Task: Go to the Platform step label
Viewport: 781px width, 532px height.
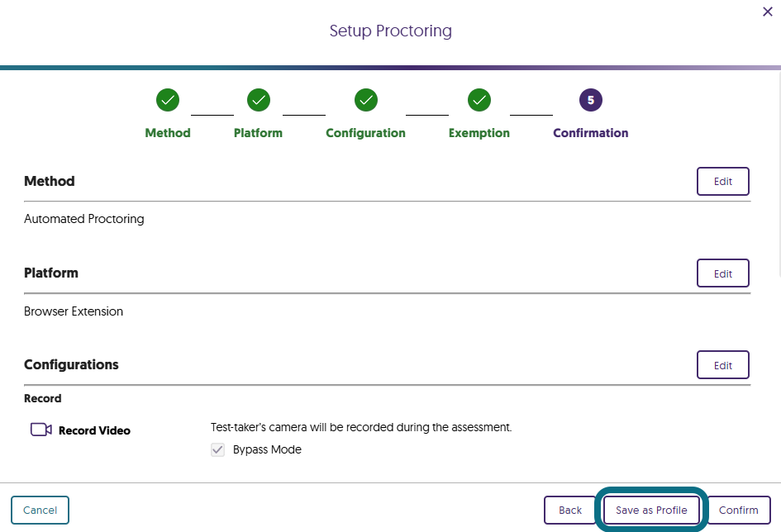Action: pyautogui.click(x=258, y=133)
